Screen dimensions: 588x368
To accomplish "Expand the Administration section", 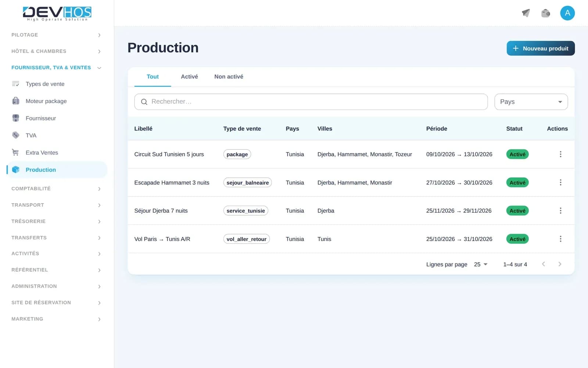I will click(56, 286).
